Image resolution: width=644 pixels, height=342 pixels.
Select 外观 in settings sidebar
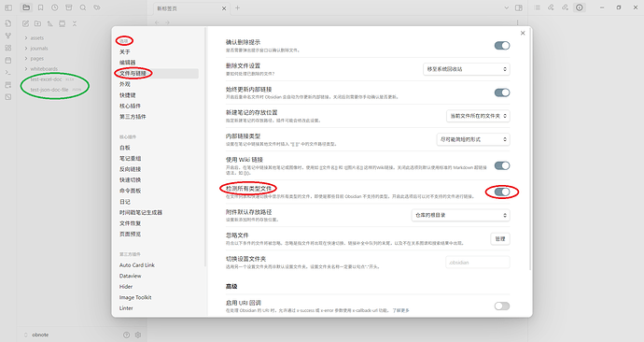pos(125,84)
